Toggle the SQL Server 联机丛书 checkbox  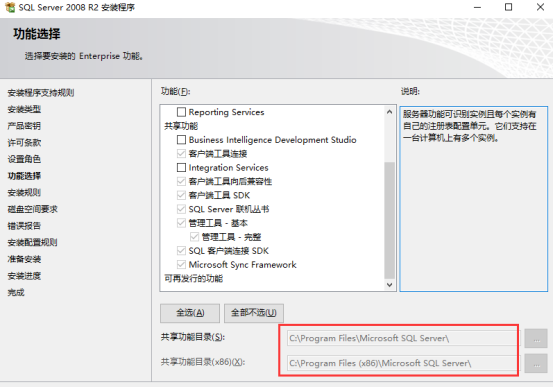181,209
